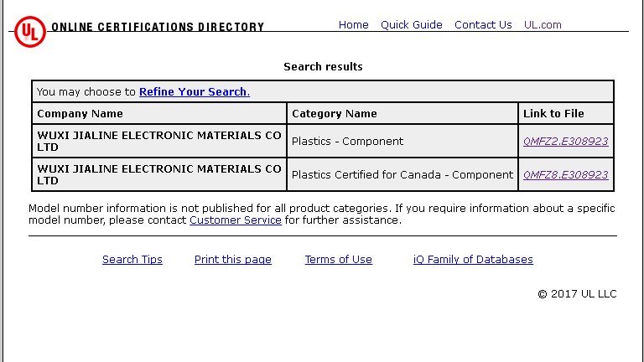The width and height of the screenshot is (644, 362).
Task: Open iQ Family of Databases link
Action: pos(473,260)
